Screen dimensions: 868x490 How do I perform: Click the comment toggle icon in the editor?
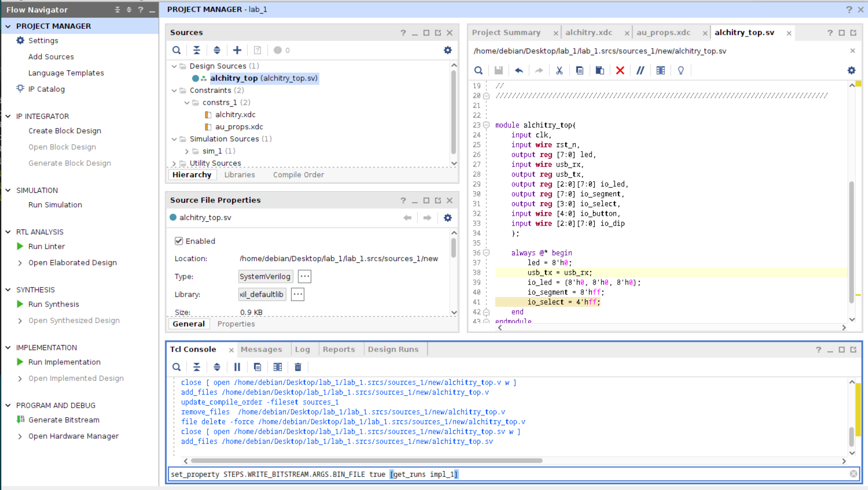click(640, 70)
